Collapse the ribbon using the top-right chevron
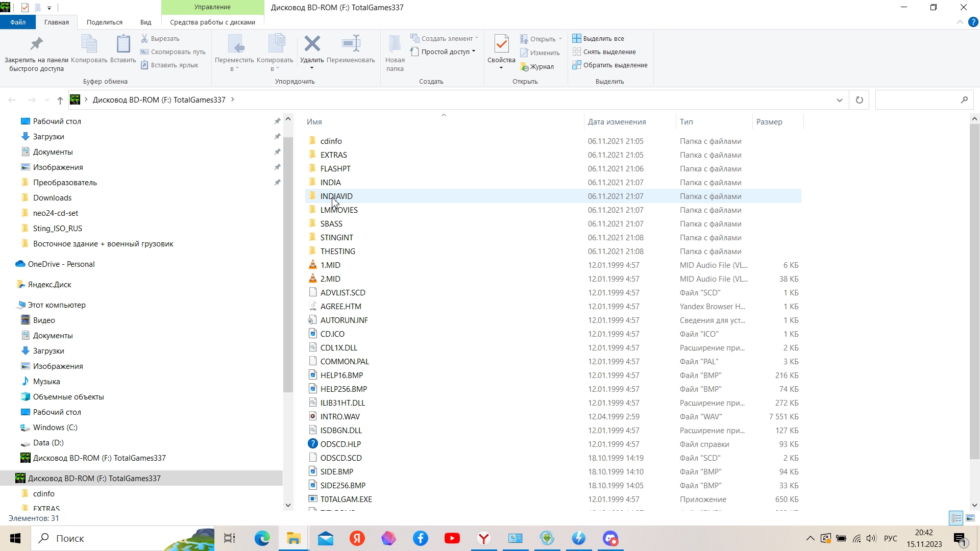This screenshot has width=980, height=551. coord(960,22)
